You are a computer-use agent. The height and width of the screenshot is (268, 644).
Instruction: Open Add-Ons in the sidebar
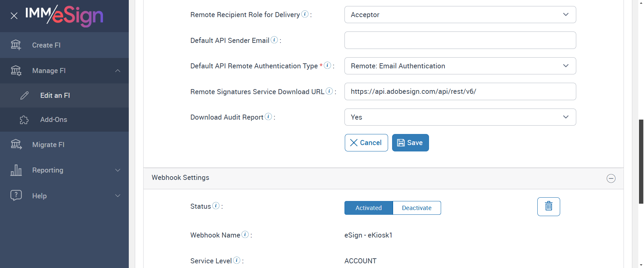pos(54,120)
